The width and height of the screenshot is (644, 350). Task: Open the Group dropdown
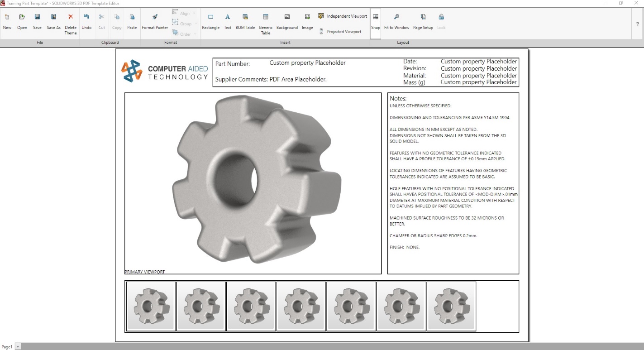click(184, 23)
